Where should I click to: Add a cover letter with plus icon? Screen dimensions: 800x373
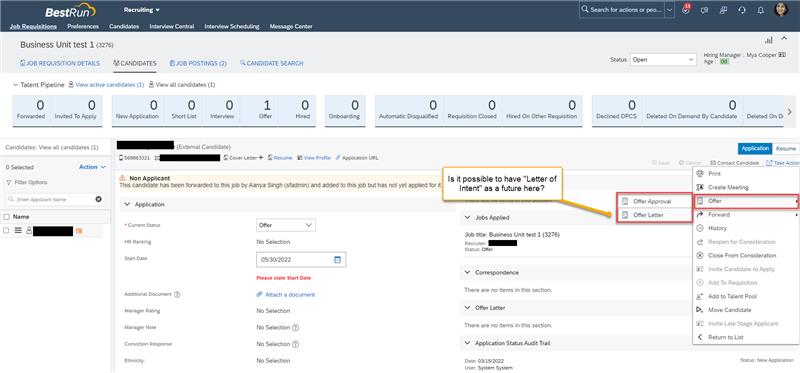(x=261, y=158)
